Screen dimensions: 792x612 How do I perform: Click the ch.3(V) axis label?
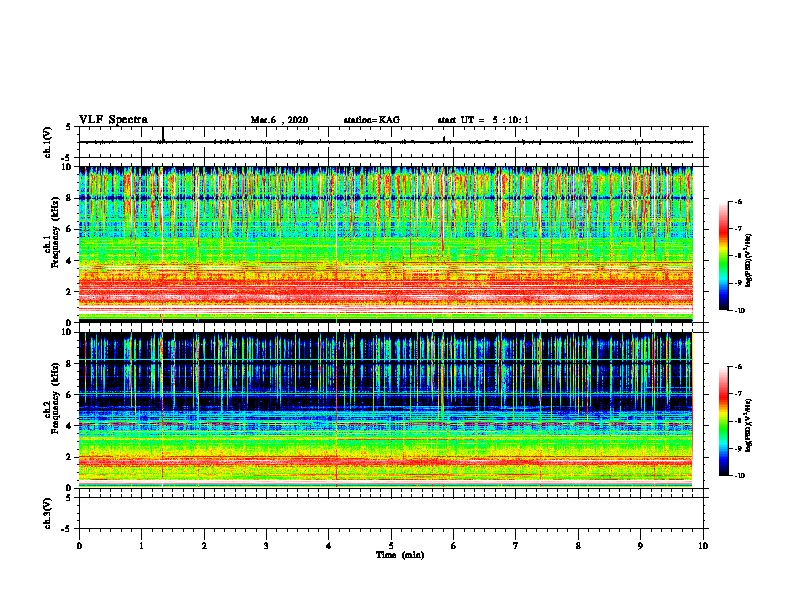click(48, 513)
